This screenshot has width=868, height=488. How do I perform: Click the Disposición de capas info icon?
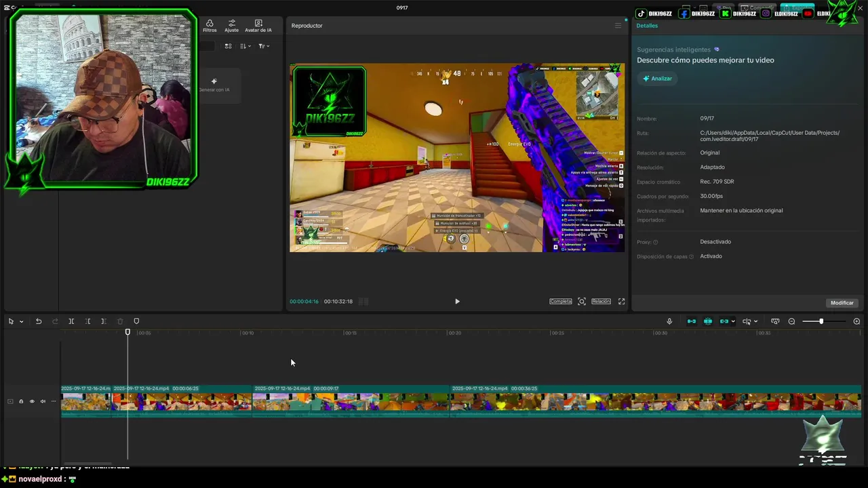tap(691, 257)
